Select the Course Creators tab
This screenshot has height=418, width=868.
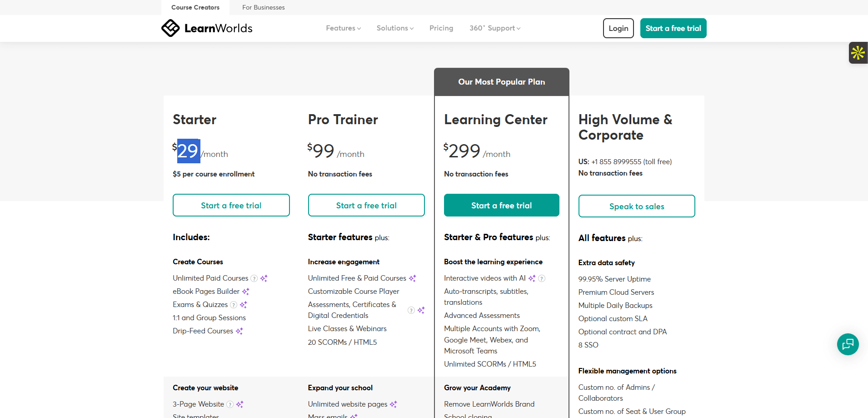point(195,7)
